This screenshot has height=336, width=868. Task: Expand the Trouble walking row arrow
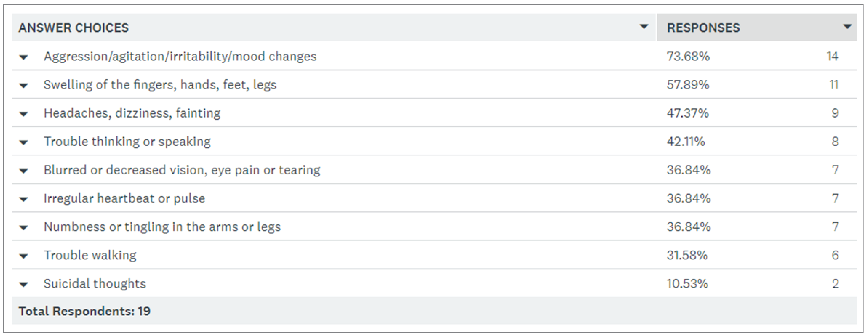click(24, 256)
